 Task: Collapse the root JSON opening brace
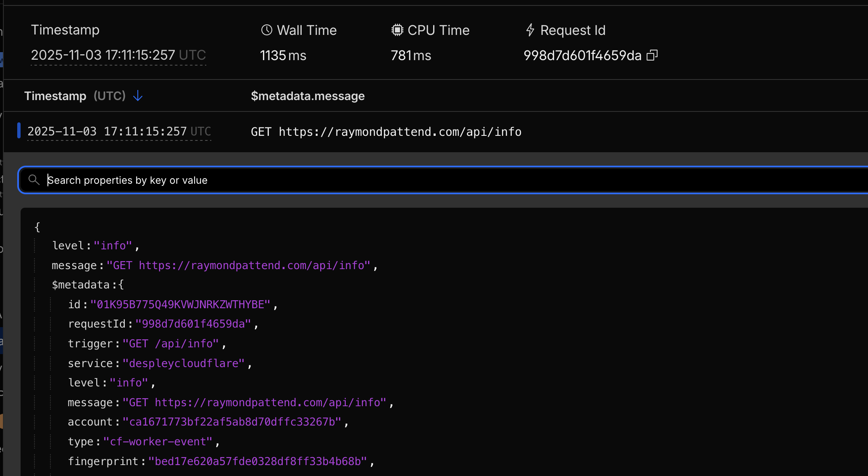click(x=37, y=227)
